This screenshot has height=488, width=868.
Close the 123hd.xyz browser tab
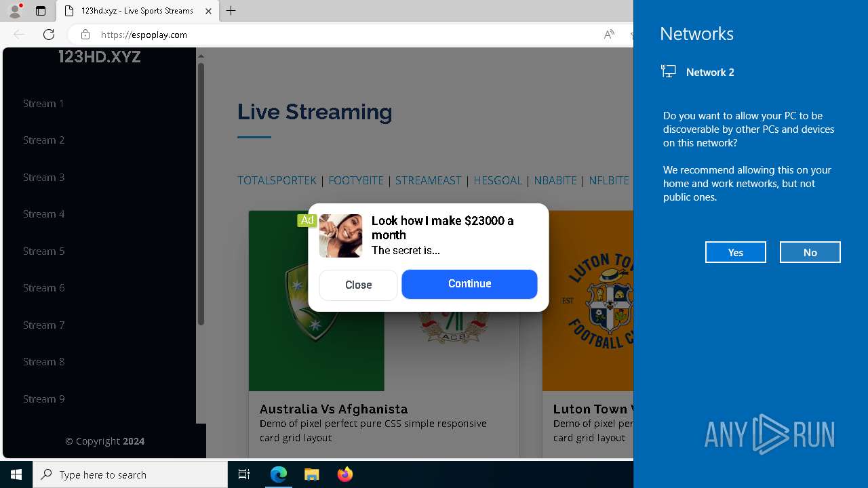(209, 11)
